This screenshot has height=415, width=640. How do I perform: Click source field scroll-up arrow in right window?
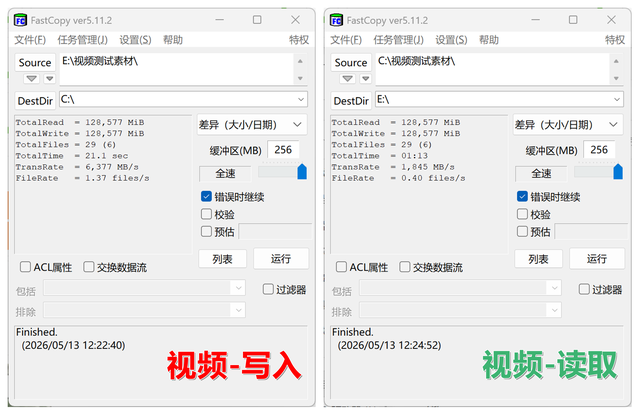pos(616,61)
